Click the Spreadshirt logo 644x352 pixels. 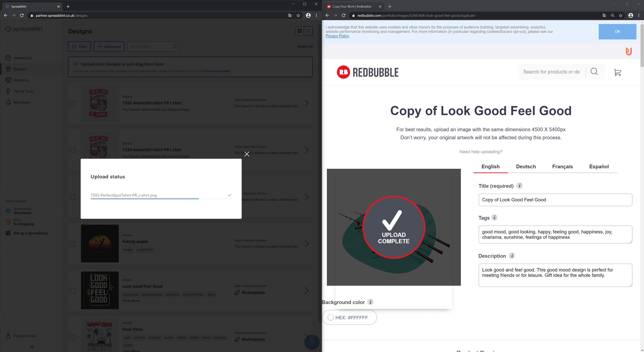tap(24, 29)
